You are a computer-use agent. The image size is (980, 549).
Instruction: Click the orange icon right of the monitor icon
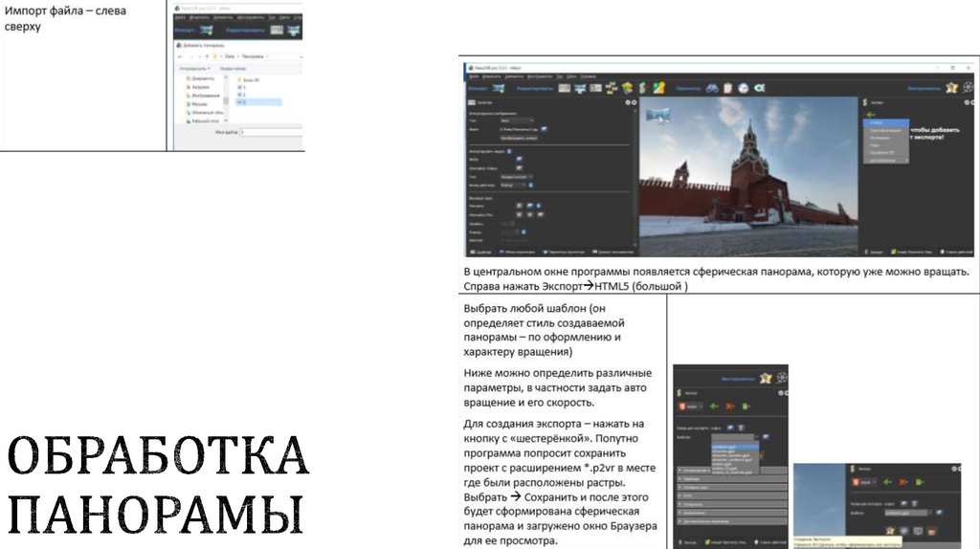[931, 532]
